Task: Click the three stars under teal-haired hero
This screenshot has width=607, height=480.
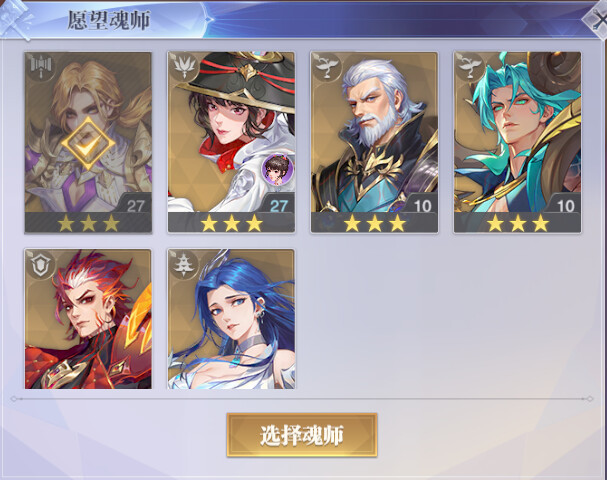Action: click(x=518, y=223)
